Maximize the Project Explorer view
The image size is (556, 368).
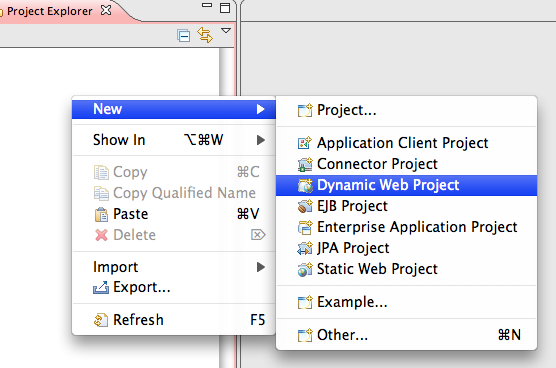click(x=225, y=8)
